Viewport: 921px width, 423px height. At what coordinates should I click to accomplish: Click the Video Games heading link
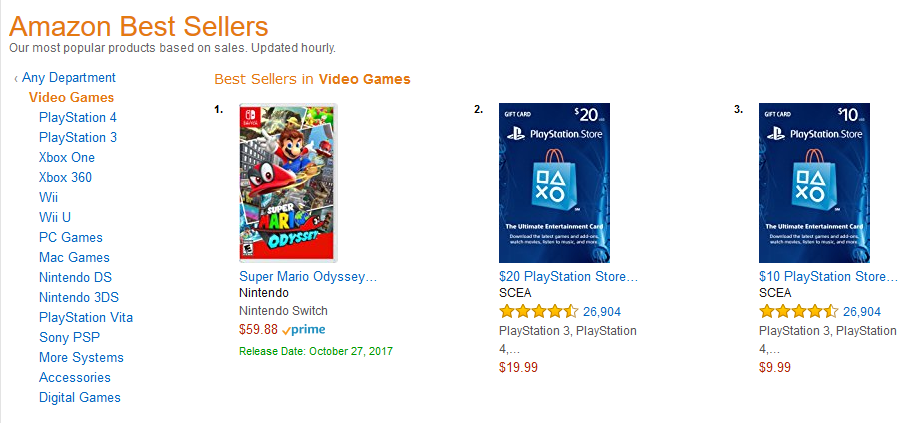tap(71, 98)
